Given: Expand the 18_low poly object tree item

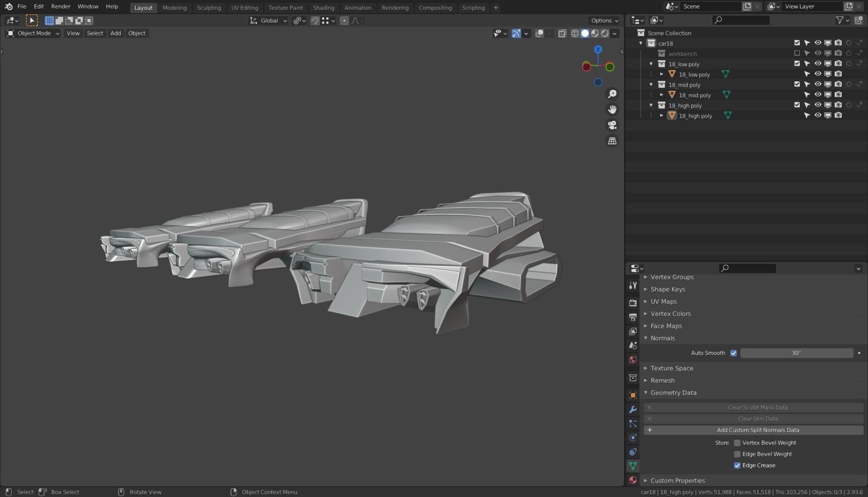Looking at the screenshot, I should point(662,74).
